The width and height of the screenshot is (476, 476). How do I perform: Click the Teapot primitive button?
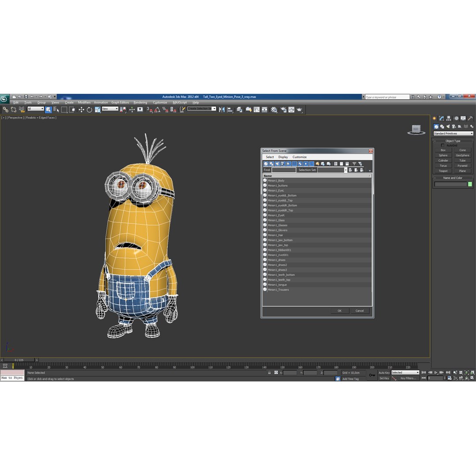(443, 171)
